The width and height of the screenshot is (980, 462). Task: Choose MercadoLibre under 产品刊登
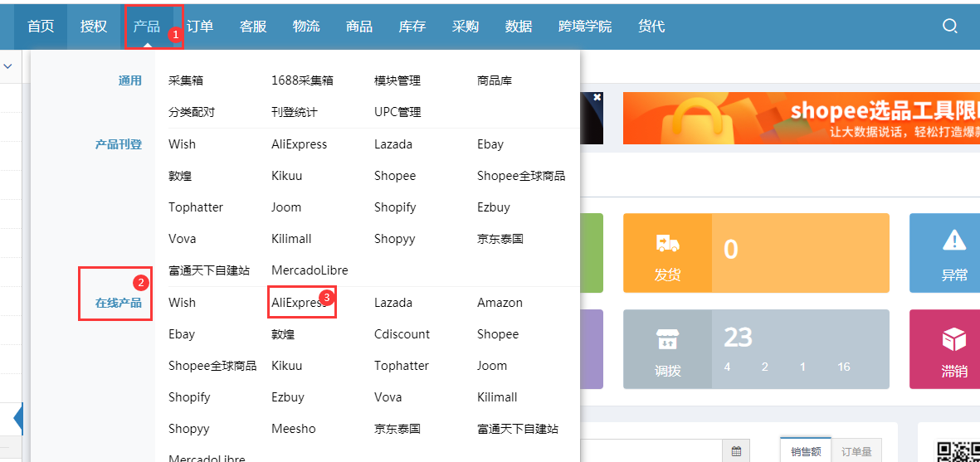(310, 271)
